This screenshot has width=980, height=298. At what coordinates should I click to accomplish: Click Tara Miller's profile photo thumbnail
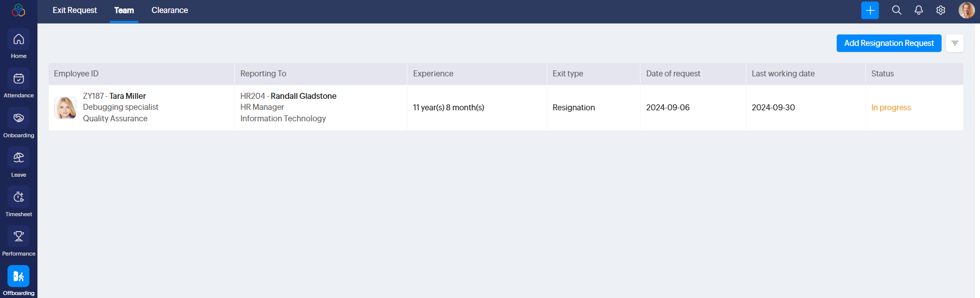tap(65, 108)
